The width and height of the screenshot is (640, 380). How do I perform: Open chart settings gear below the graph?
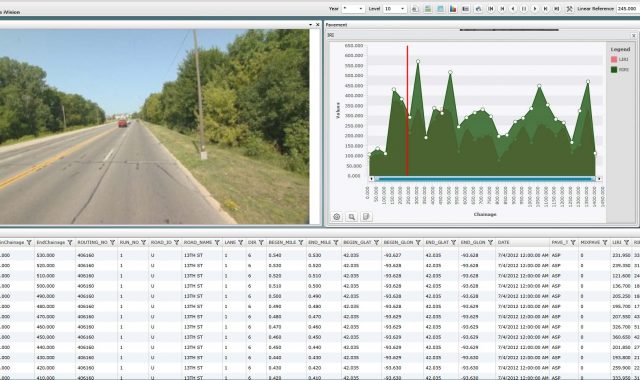point(337,217)
